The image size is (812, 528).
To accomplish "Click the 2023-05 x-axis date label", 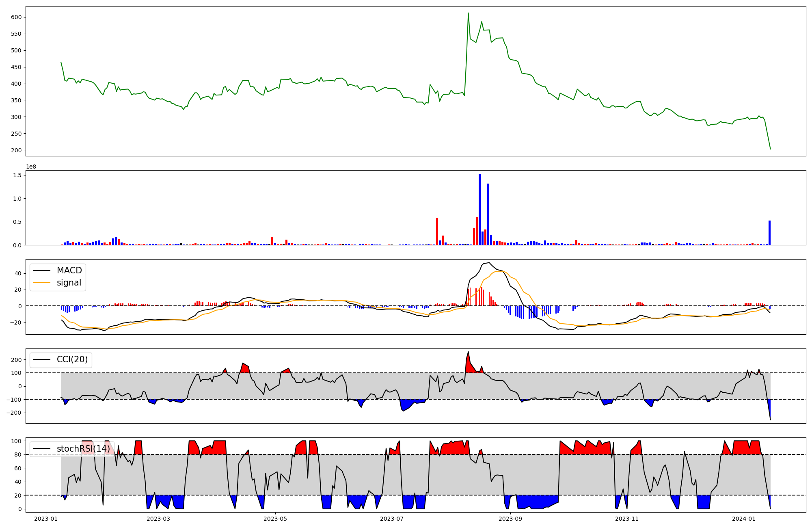I will tap(276, 519).
